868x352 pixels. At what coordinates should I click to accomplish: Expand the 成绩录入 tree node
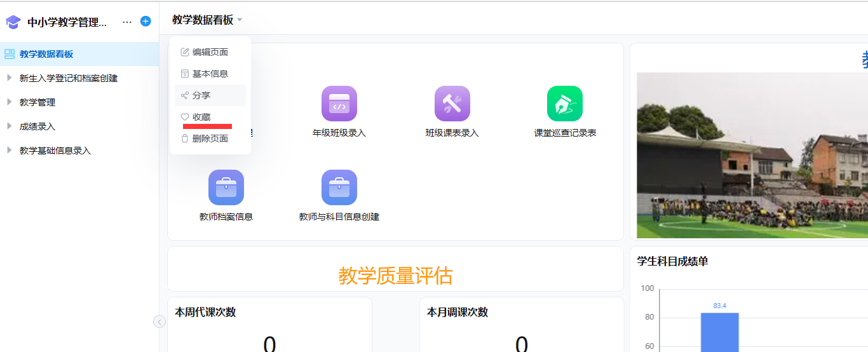[9, 126]
